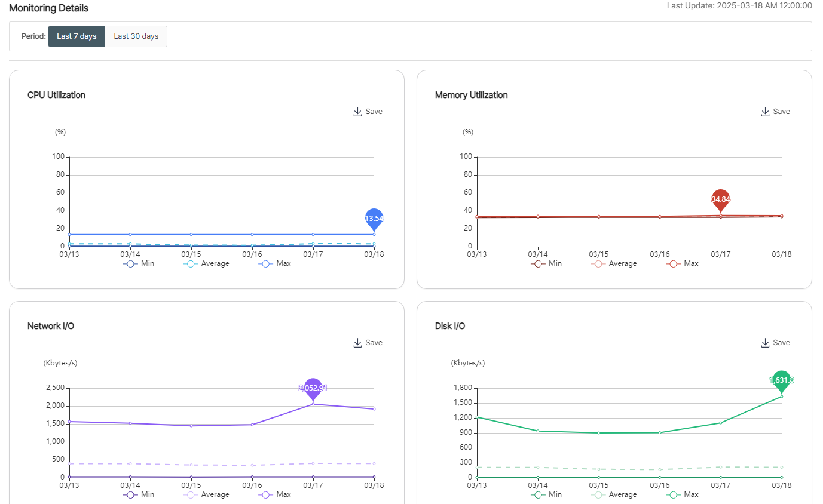Toggle Min series in Network I/O legend
The width and height of the screenshot is (823, 504).
(x=138, y=494)
